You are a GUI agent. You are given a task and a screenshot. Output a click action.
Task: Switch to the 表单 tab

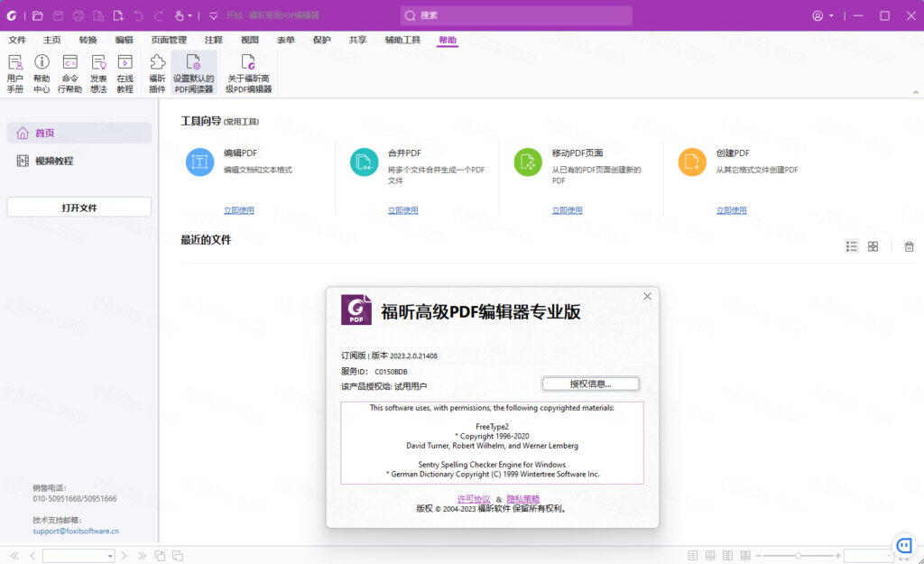tap(285, 40)
